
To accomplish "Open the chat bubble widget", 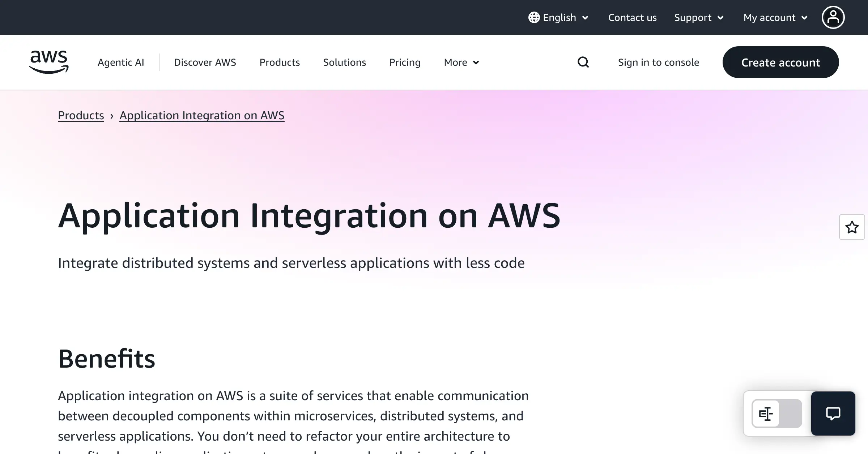I will [x=833, y=413].
